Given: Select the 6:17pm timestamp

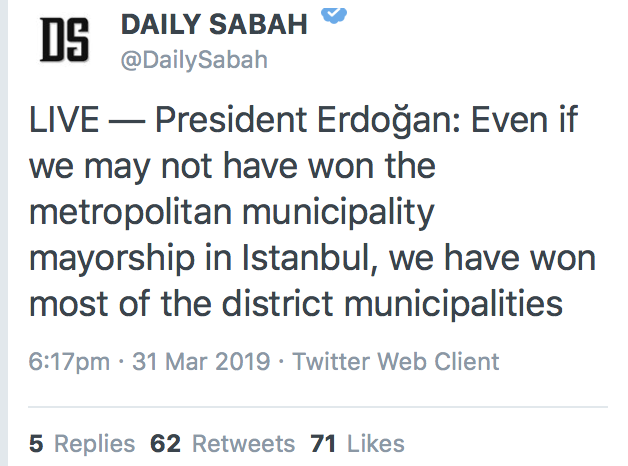Looking at the screenshot, I should 69,361.
